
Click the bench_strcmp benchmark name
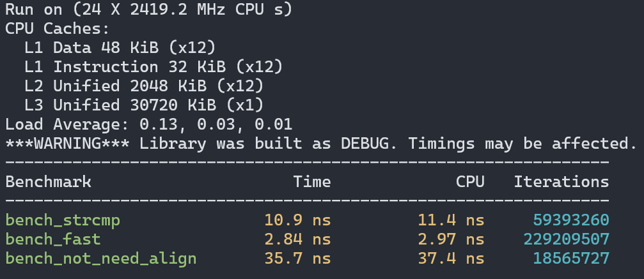pos(63,220)
